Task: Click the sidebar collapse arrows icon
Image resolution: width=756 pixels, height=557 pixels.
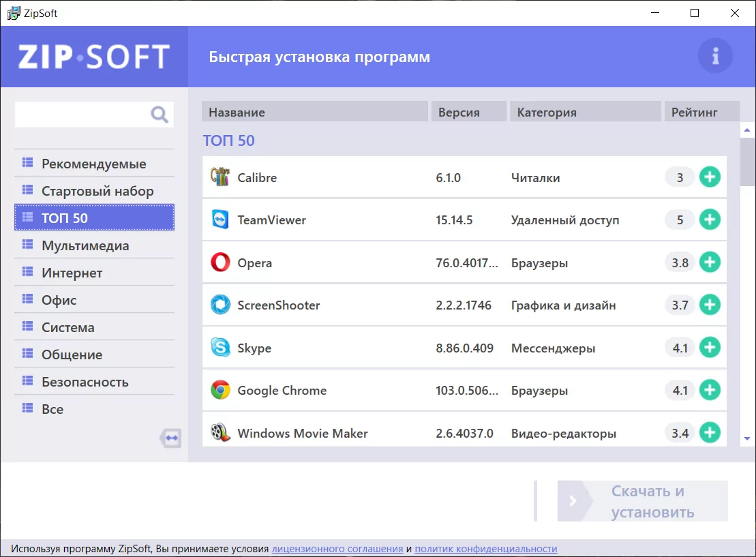Action: pos(171,438)
